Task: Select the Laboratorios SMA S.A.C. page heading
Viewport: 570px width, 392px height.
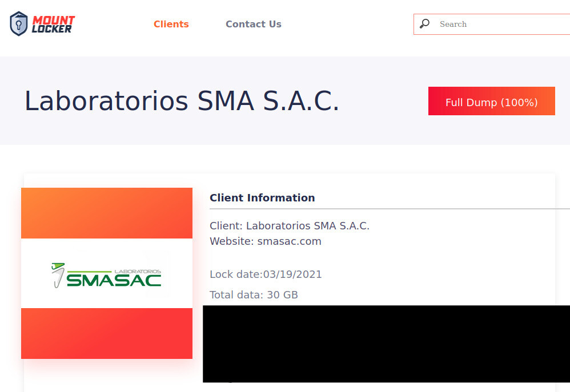Action: point(182,100)
